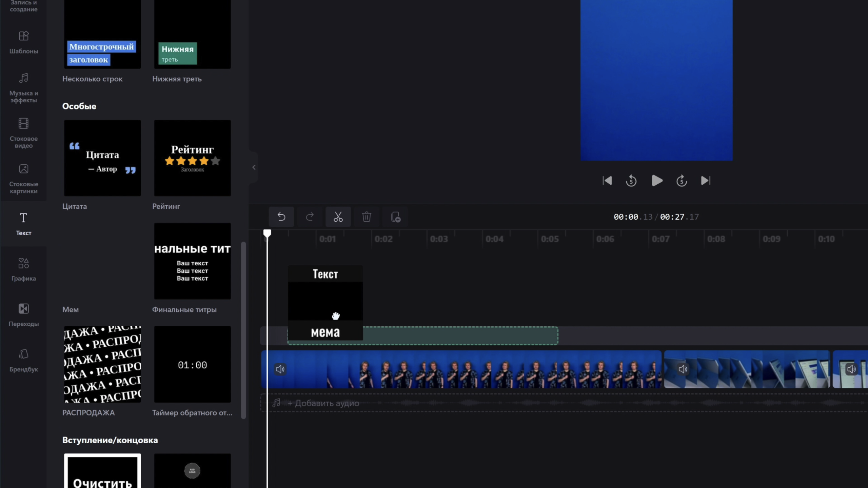The height and width of the screenshot is (488, 868).
Task: Skip forward five seconds
Action: pos(682,181)
